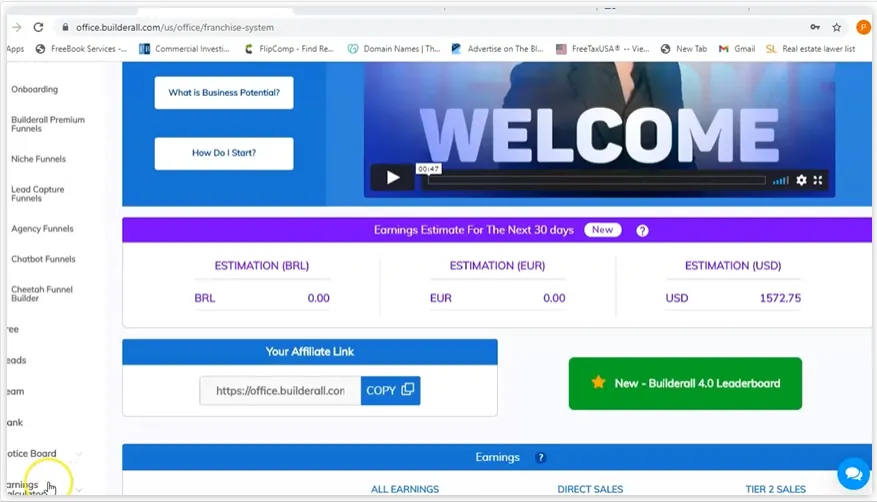Open Builderall 4.0 Leaderboard

tap(685, 383)
